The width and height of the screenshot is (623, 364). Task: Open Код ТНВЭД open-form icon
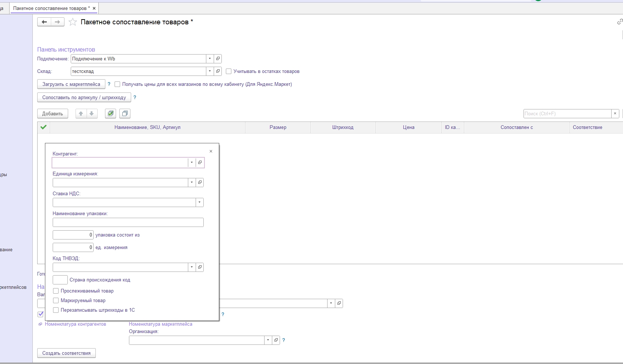coord(200,267)
